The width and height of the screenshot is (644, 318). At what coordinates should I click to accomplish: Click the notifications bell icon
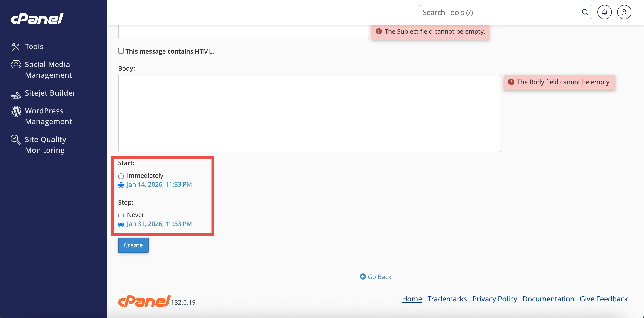[x=604, y=12]
